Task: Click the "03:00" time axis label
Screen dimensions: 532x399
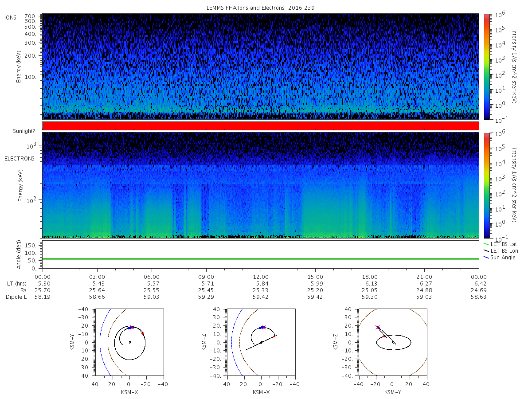Action: tap(97, 277)
